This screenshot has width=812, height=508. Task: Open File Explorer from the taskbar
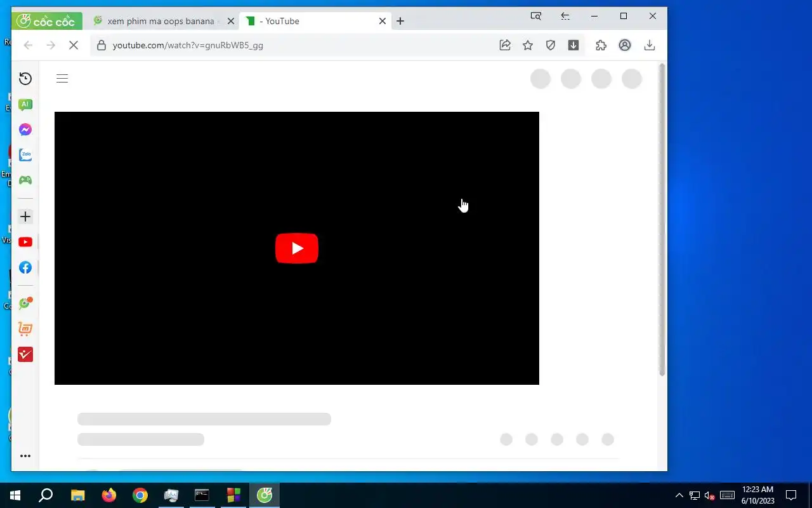coord(77,495)
